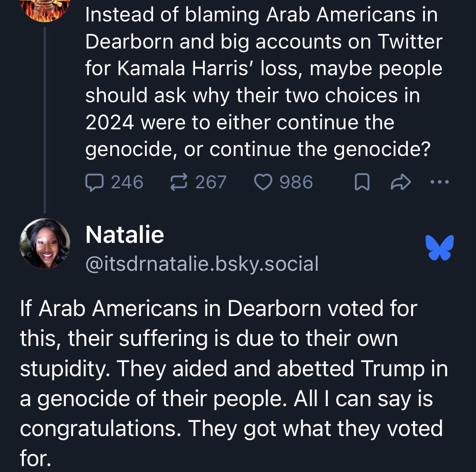Click the blue Bluesky butterfly icon
Screen dimensions: 476x472
tap(440, 247)
